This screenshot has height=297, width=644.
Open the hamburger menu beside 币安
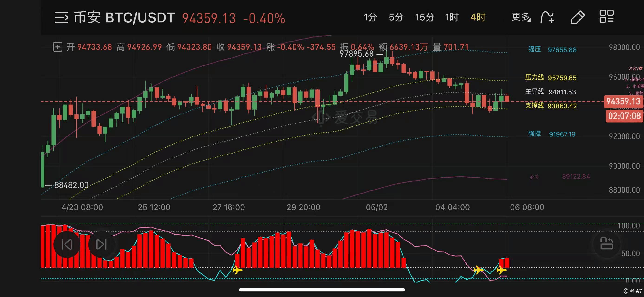61,17
